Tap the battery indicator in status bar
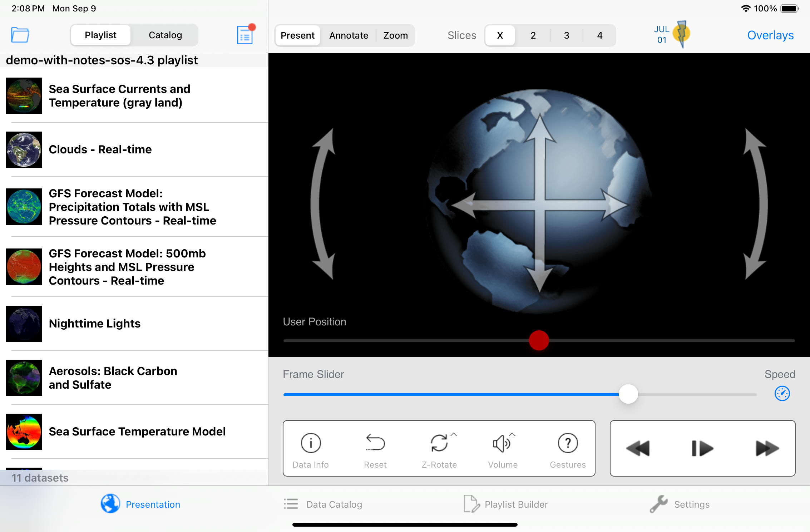Image resolution: width=810 pixels, height=532 pixels. tap(790, 9)
